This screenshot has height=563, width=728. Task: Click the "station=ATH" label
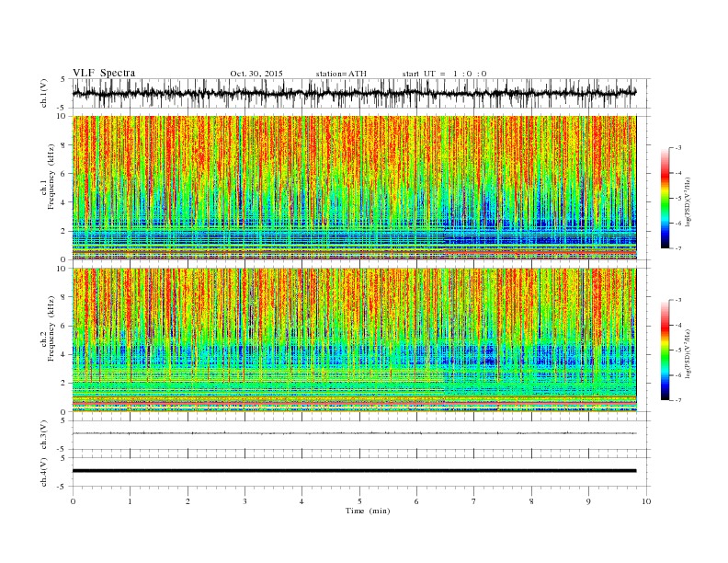(341, 74)
